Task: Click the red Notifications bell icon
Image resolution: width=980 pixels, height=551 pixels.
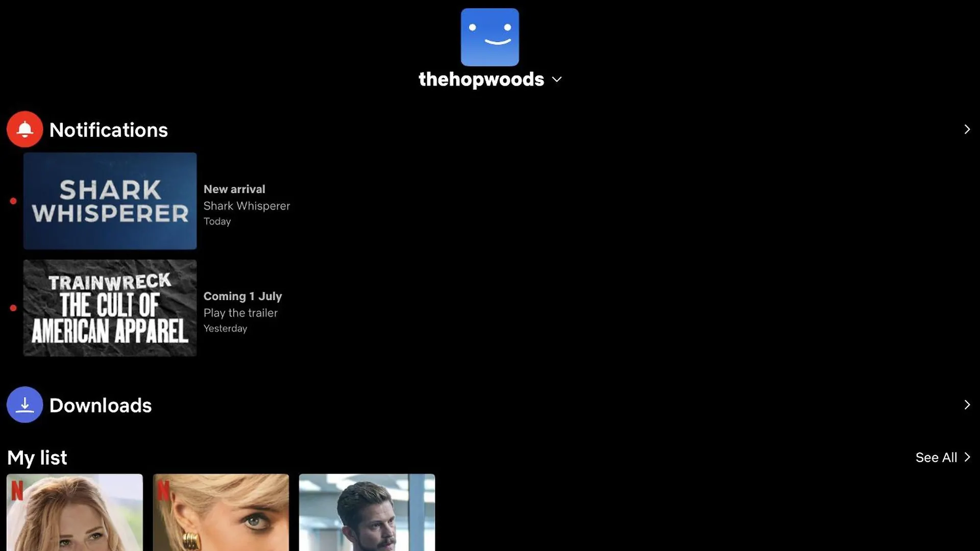Action: (x=24, y=129)
